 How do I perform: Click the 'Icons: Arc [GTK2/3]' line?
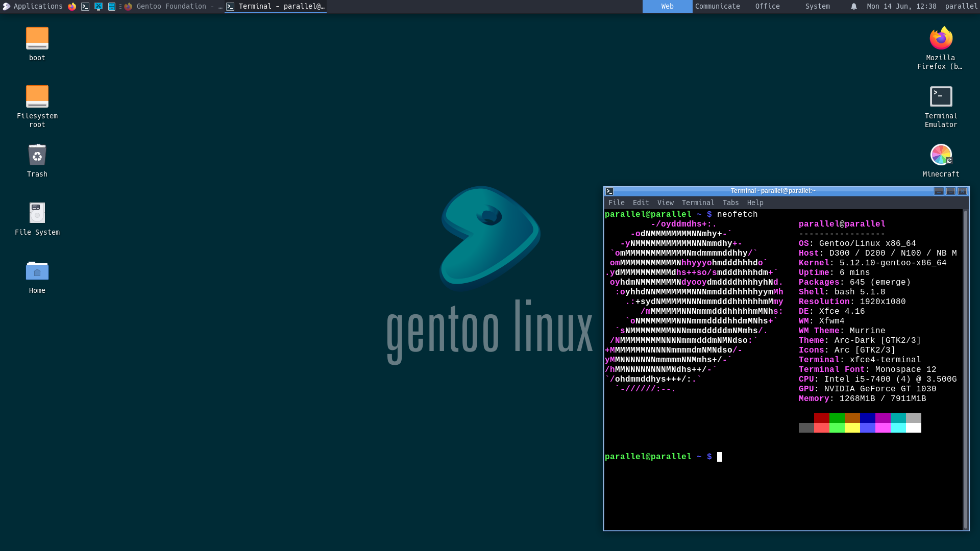click(x=847, y=350)
